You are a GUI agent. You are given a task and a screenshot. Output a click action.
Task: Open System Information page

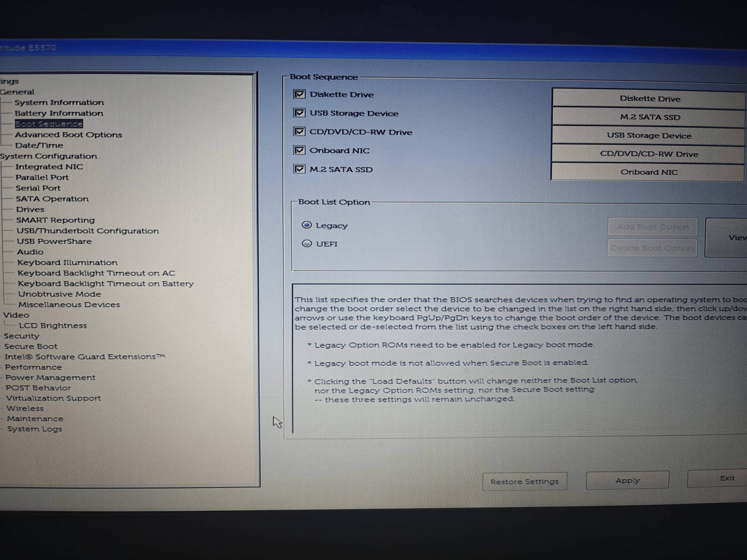pyautogui.click(x=59, y=102)
